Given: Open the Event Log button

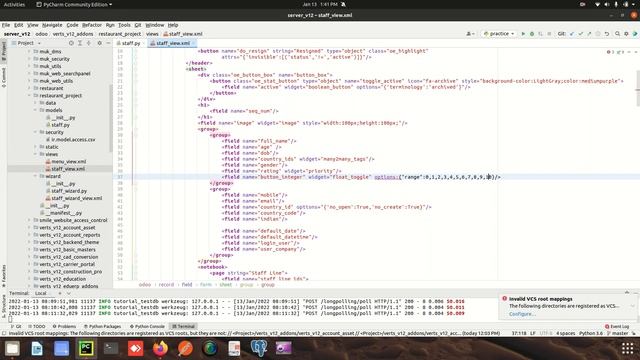Looking at the screenshot, I should point(617,327).
